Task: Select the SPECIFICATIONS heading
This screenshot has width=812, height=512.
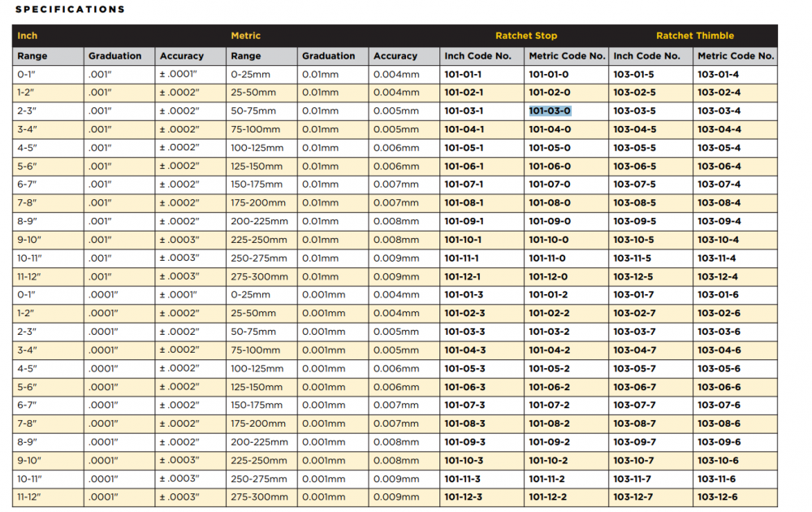Action: [70, 9]
